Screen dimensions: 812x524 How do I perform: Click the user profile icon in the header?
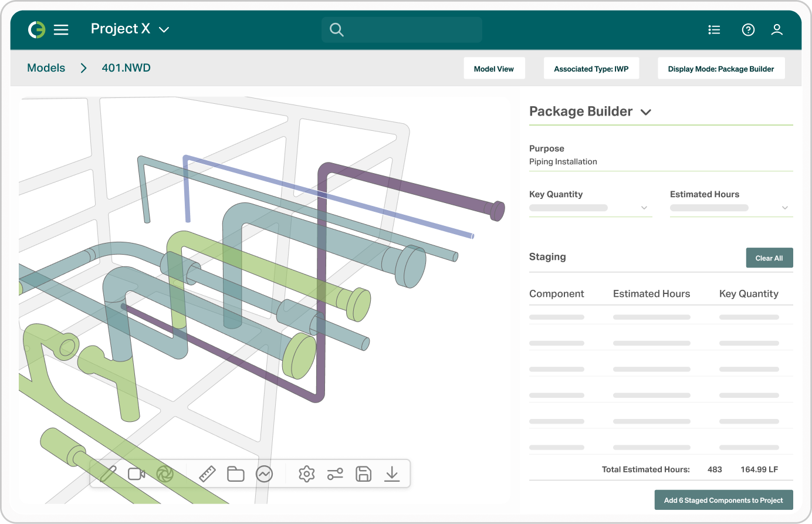tap(777, 29)
